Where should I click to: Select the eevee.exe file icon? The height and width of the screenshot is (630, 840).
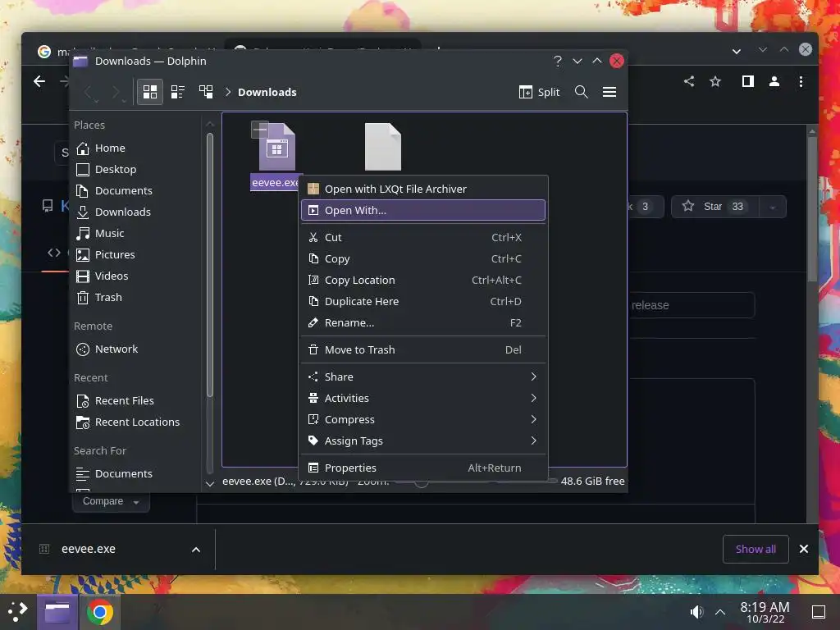277,148
